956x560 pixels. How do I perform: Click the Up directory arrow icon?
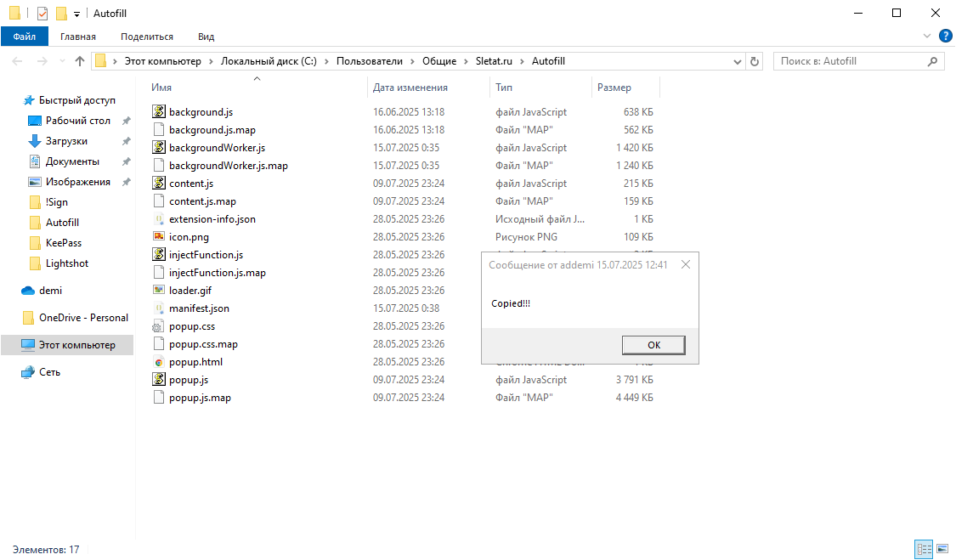point(80,61)
